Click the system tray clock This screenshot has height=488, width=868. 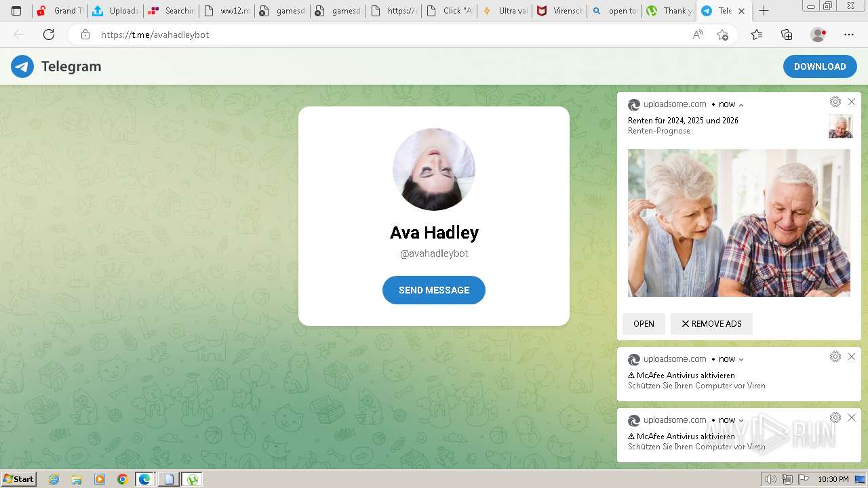833,479
